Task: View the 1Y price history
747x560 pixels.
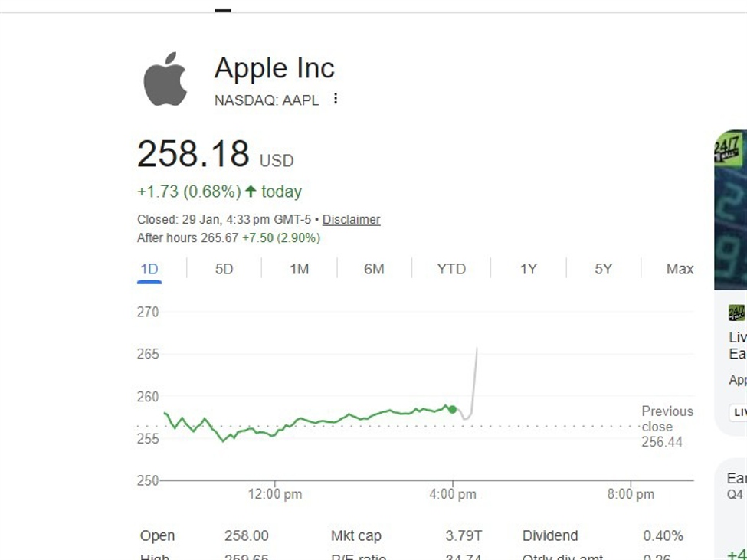Action: click(529, 269)
